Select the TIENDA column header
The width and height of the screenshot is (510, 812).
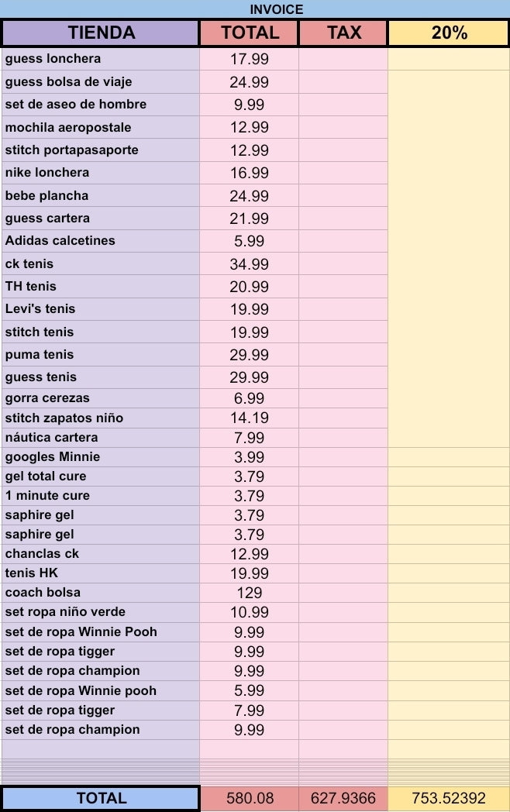click(x=101, y=33)
